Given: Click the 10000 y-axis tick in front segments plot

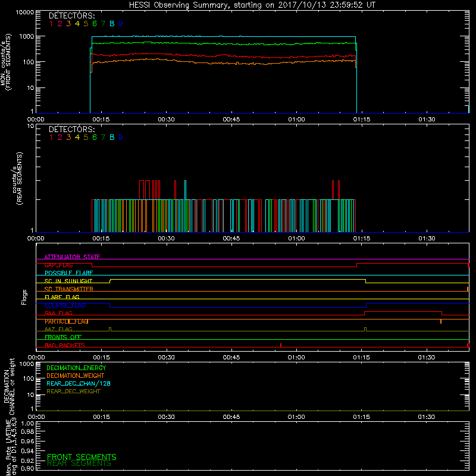Looking at the screenshot, I should point(25,12).
